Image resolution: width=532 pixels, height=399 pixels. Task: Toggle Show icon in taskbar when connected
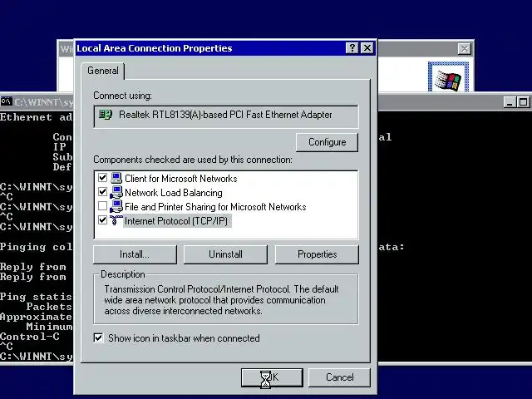coord(98,338)
